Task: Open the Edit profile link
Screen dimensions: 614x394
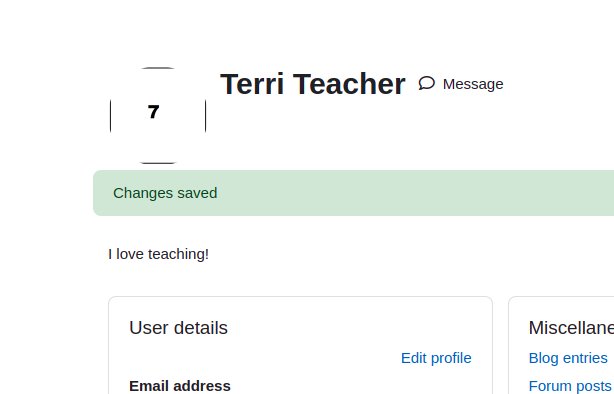Action: (436, 358)
